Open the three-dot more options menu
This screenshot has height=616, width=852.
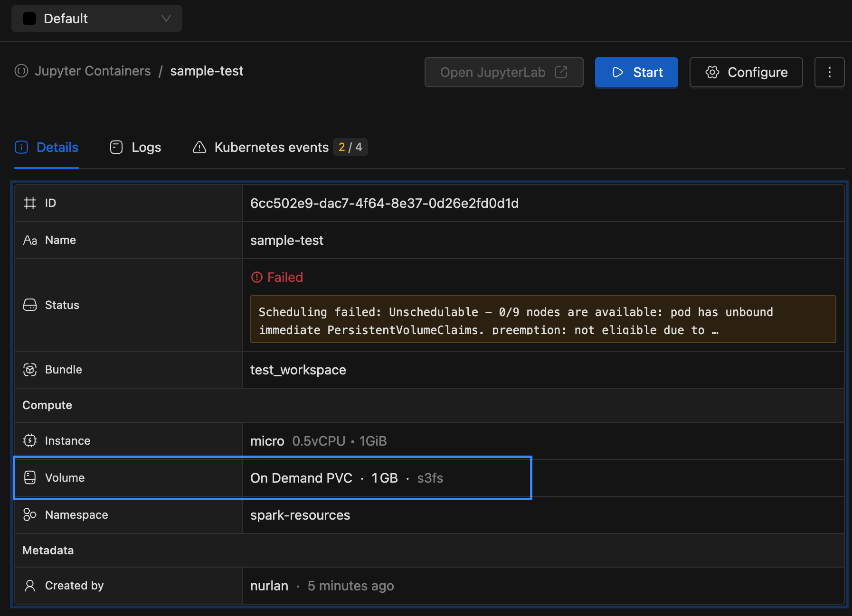coord(829,72)
